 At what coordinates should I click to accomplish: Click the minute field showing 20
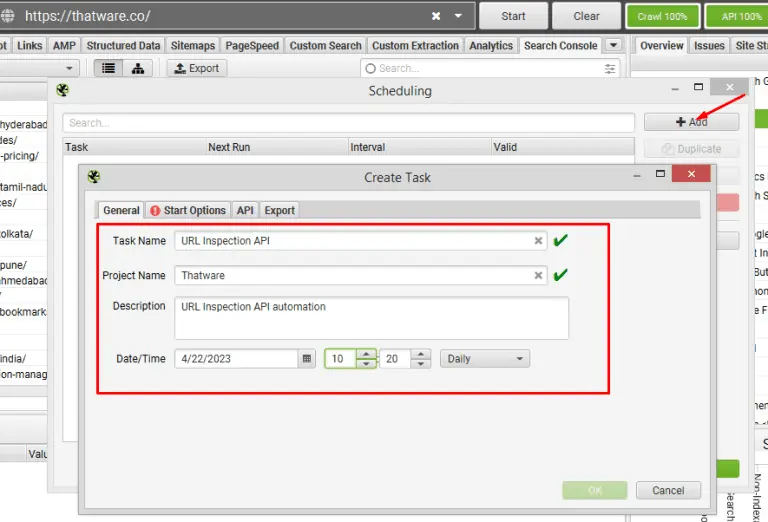396,359
